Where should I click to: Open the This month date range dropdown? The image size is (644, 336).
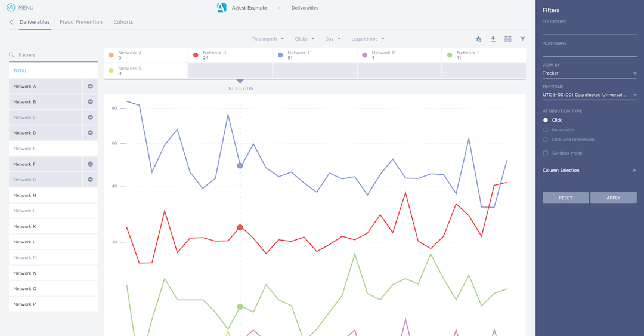click(268, 39)
